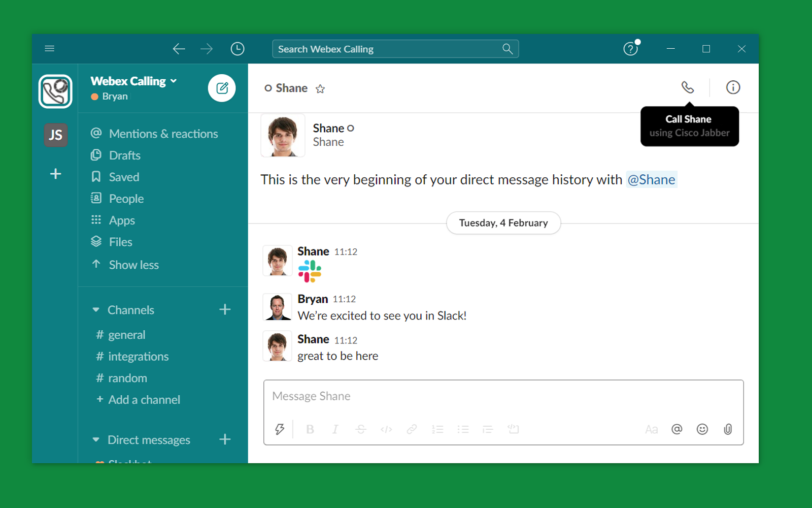Open Apps
812x508 pixels.
(113, 220)
